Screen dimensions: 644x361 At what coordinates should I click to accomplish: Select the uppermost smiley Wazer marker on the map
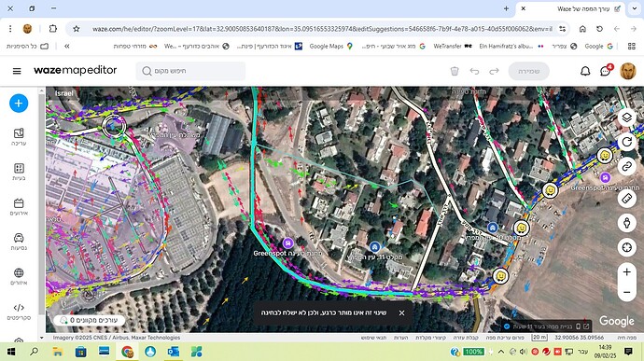click(605, 155)
